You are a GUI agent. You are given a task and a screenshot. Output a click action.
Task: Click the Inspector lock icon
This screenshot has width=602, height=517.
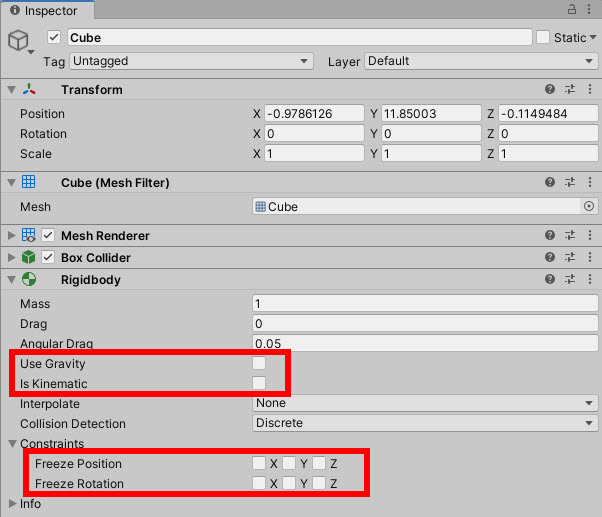[x=572, y=9]
